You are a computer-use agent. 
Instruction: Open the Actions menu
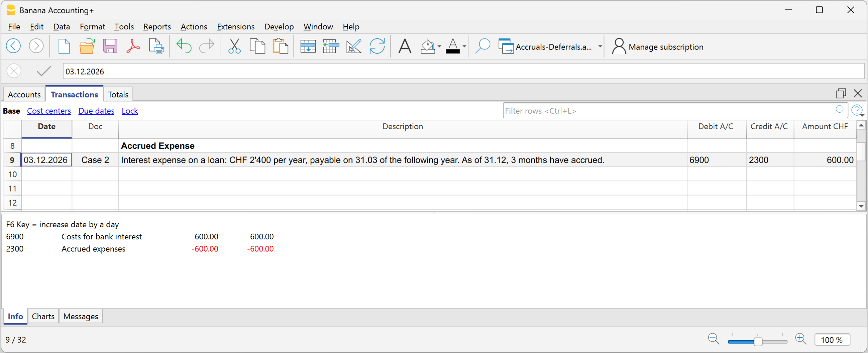pos(194,27)
